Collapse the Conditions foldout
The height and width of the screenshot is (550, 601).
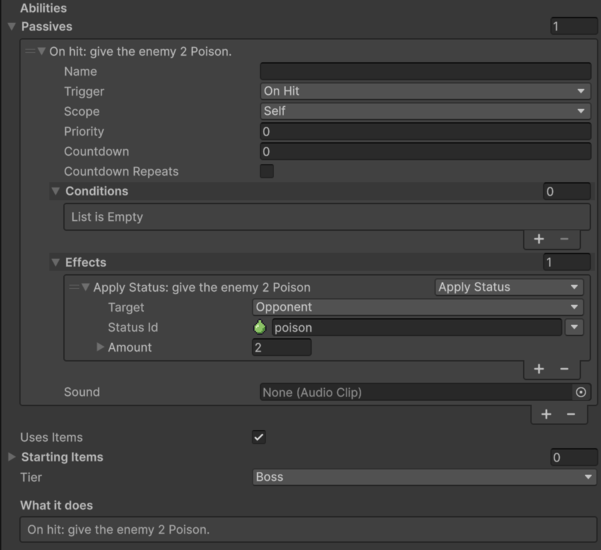tap(56, 191)
